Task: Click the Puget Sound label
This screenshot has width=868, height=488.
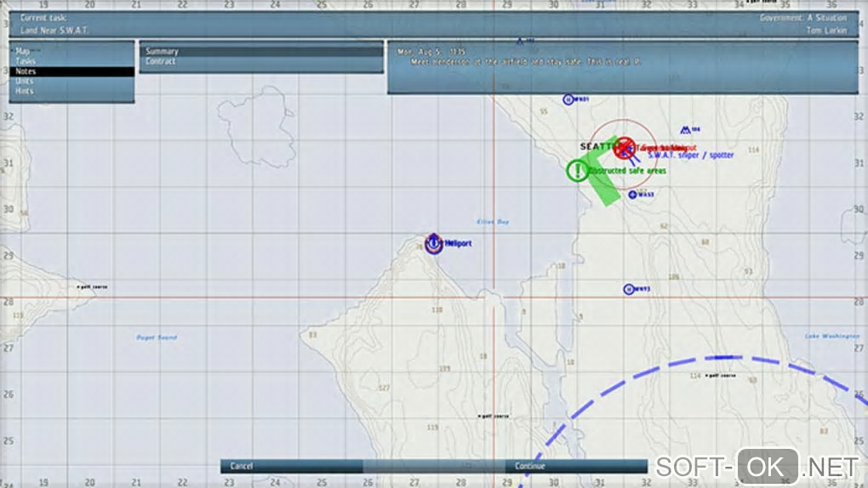Action: pyautogui.click(x=157, y=337)
